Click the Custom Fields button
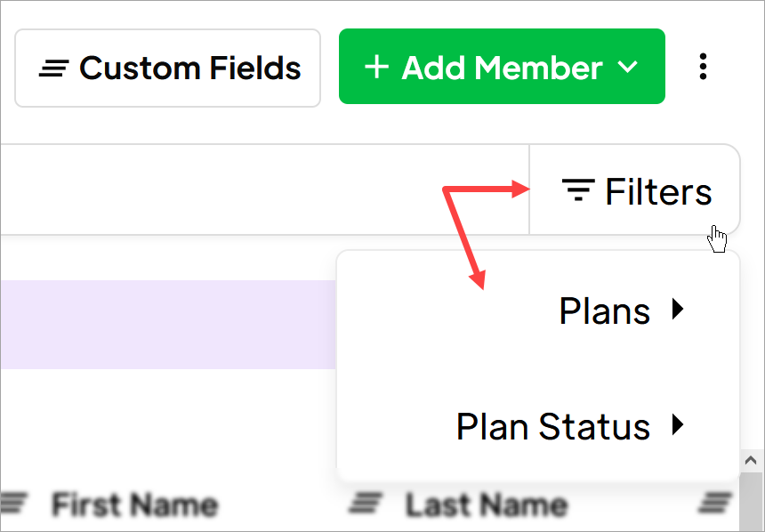This screenshot has width=765, height=532. 167,66
